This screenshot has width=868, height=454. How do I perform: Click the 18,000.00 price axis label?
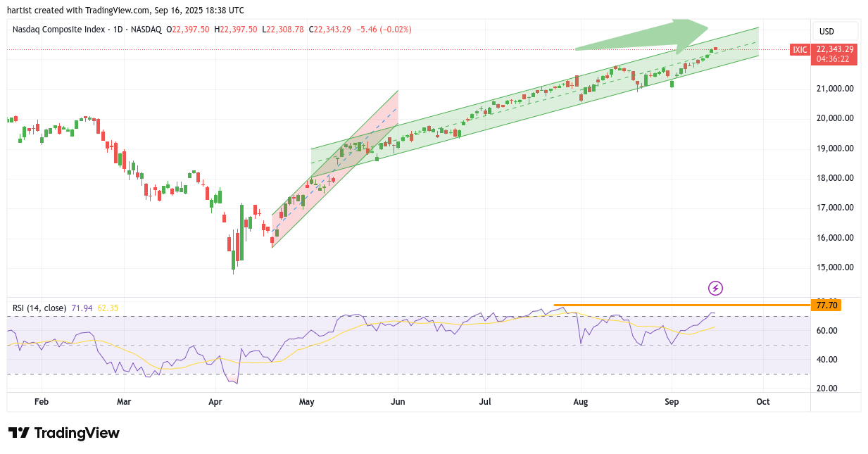(835, 178)
